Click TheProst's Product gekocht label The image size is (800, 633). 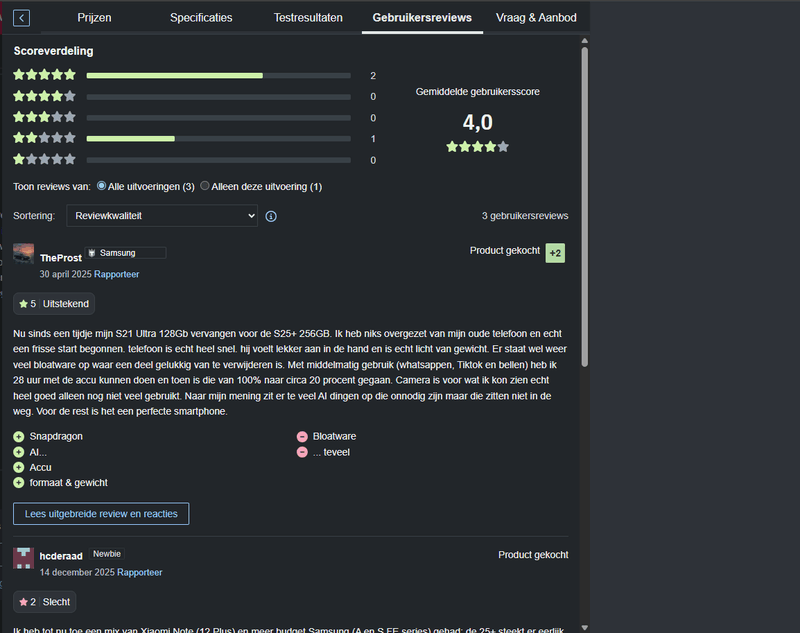coord(505,250)
